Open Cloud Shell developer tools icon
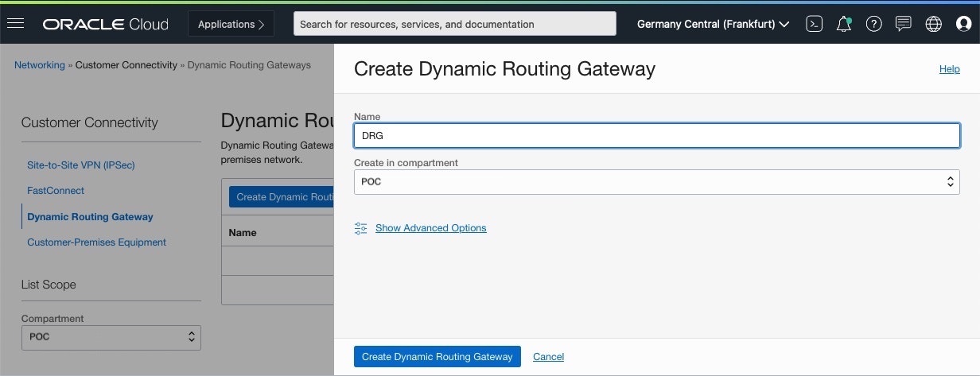 coord(814,24)
